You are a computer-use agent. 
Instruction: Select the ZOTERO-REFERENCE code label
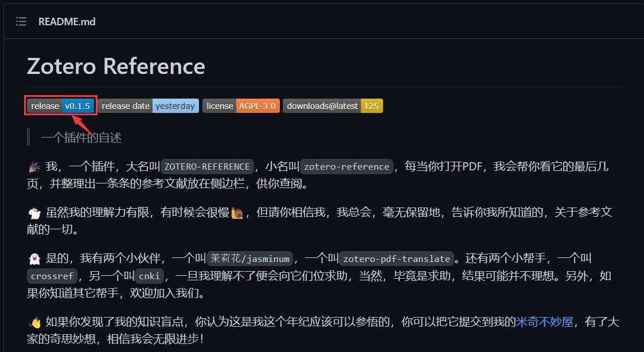[x=207, y=166]
